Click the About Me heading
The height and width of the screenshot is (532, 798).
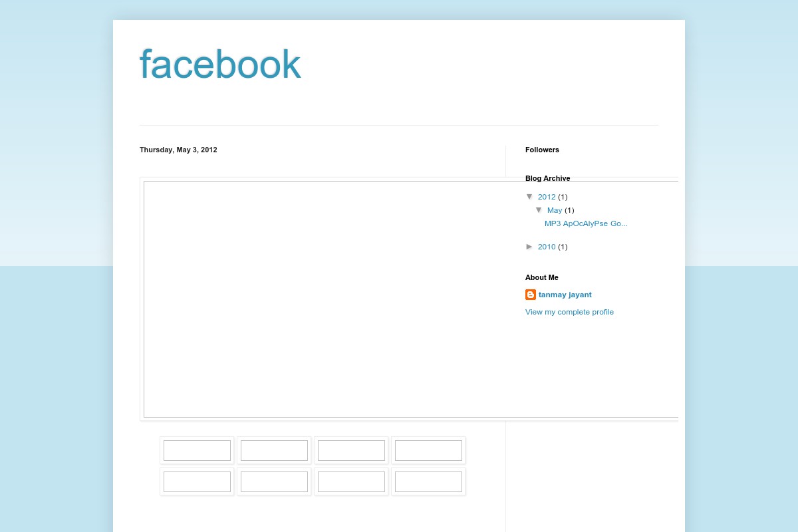point(542,277)
